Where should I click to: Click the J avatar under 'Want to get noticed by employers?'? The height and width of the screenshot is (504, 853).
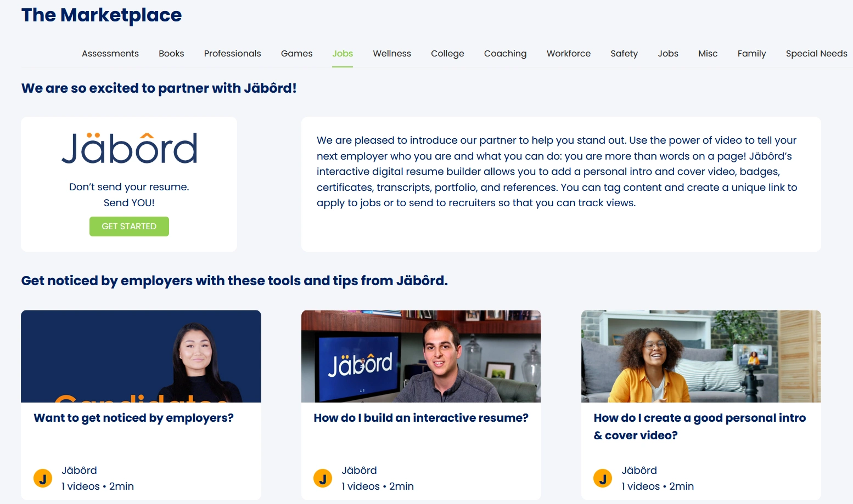pyautogui.click(x=43, y=478)
